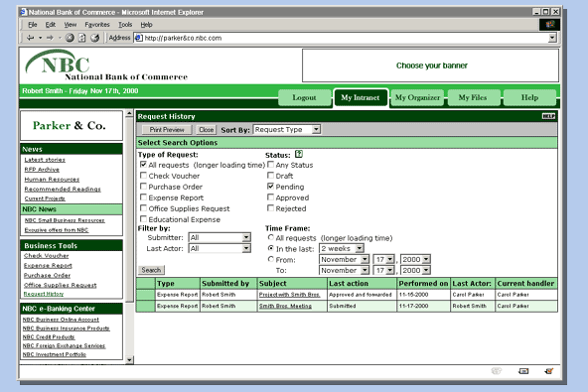Check the Any Status checkbox
588x392 pixels.
tap(270, 164)
